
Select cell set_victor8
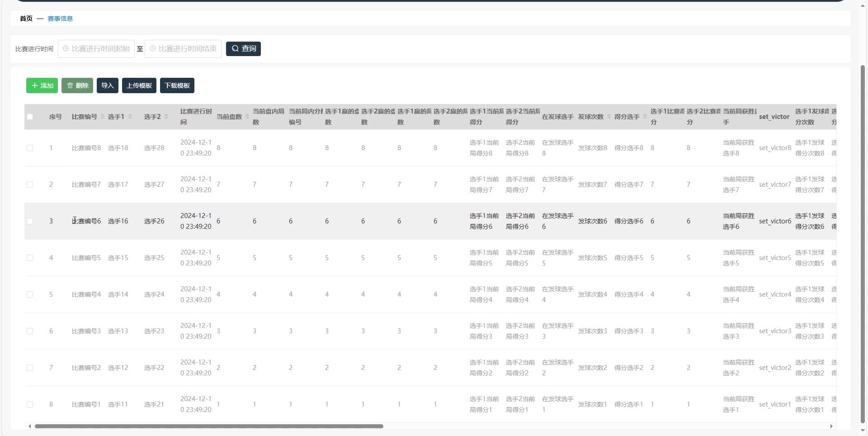775,148
